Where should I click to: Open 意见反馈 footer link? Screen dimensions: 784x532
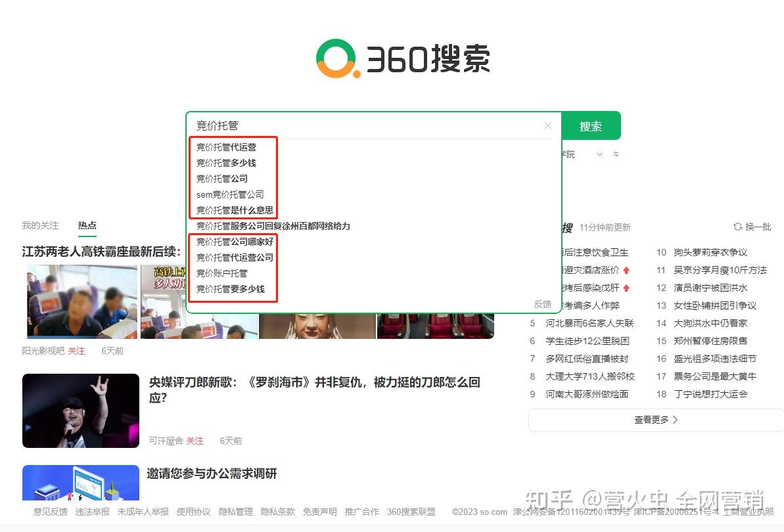tap(50, 512)
